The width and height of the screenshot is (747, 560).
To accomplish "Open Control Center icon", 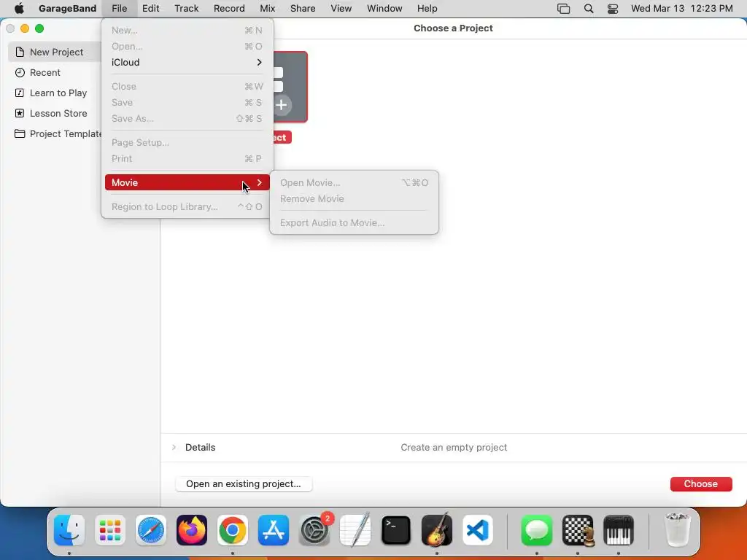I will pos(613,8).
